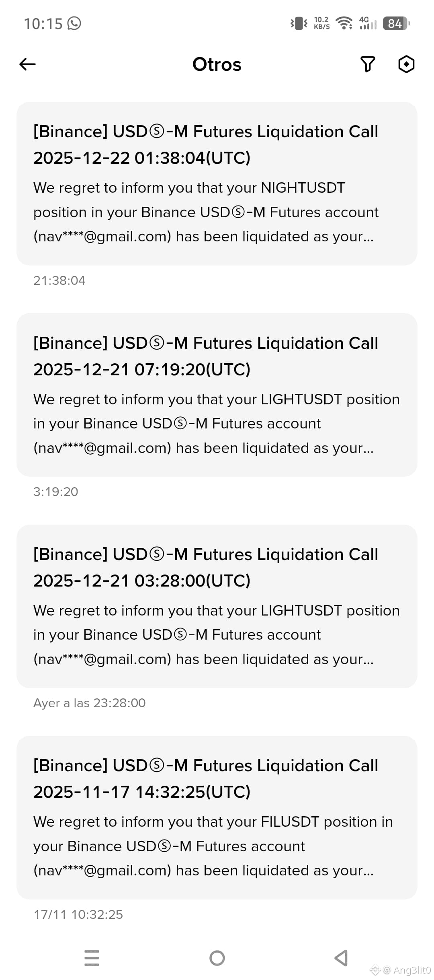The height and width of the screenshot is (980, 434).
Task: Tap the 21:38:04 timestamp
Action: tap(59, 280)
